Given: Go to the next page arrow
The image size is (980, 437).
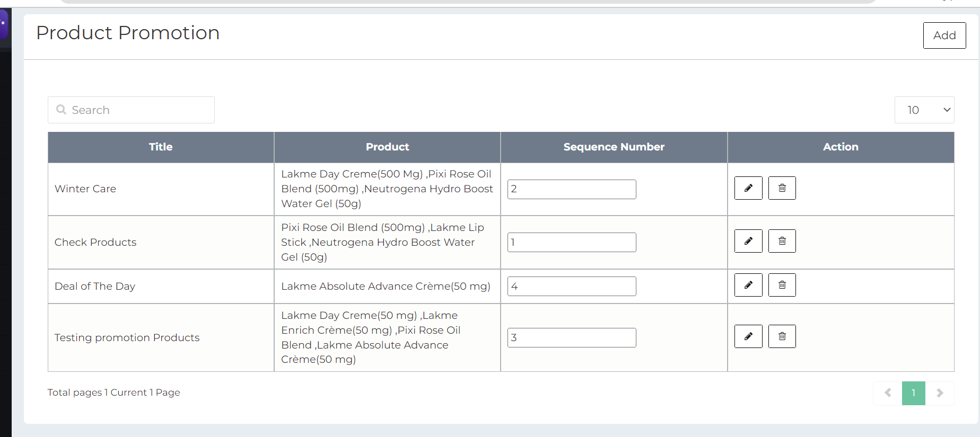Looking at the screenshot, I should [x=940, y=393].
